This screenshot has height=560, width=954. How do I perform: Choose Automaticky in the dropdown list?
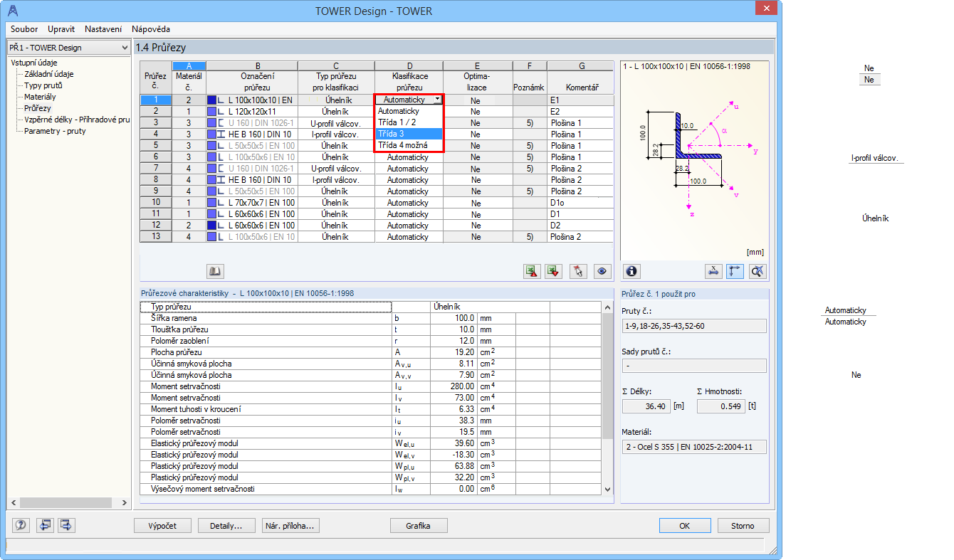[x=409, y=111]
